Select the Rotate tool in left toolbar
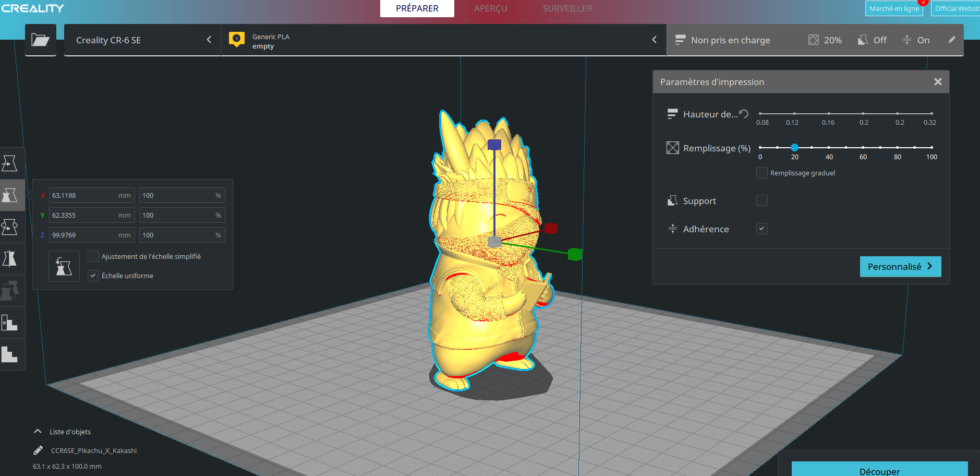980x476 pixels. (10, 227)
